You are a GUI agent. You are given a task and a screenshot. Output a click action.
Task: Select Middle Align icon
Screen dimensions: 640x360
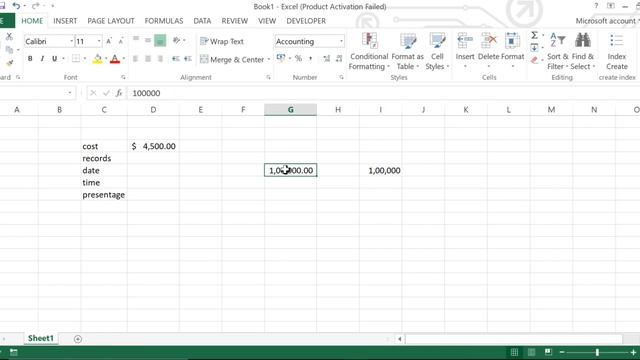tap(148, 40)
